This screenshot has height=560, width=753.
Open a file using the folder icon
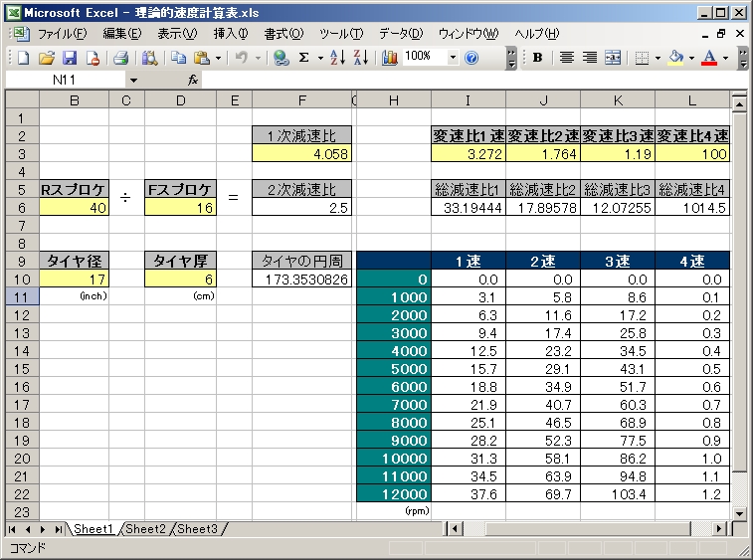(47, 58)
